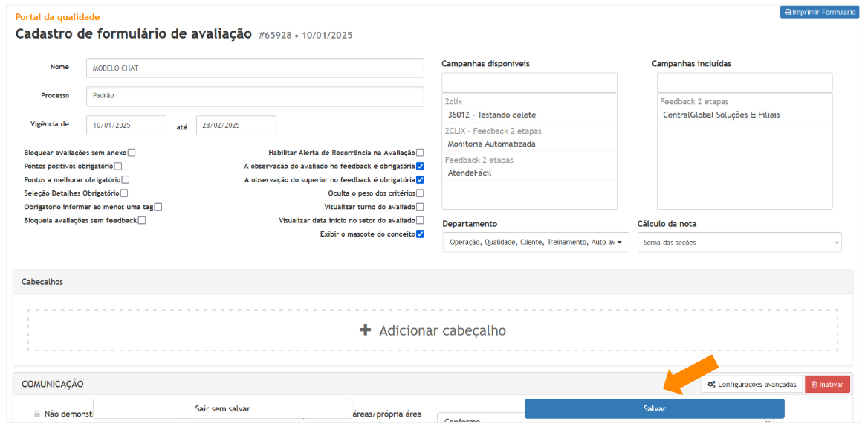Click the plus icon in Adicionar cabeçalho
The width and height of the screenshot is (868, 430).
point(365,330)
